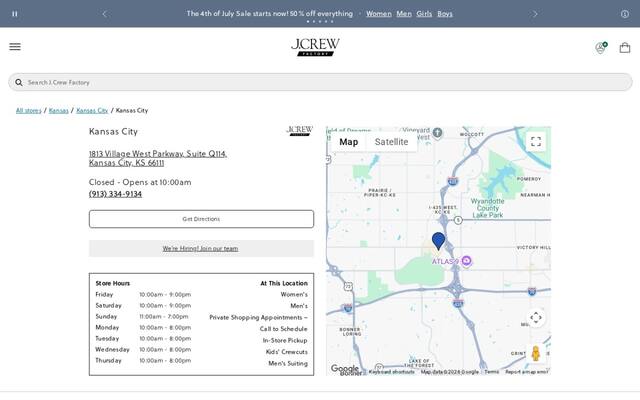Click the Get Directions button
This screenshot has height=400, width=640.
point(201,219)
